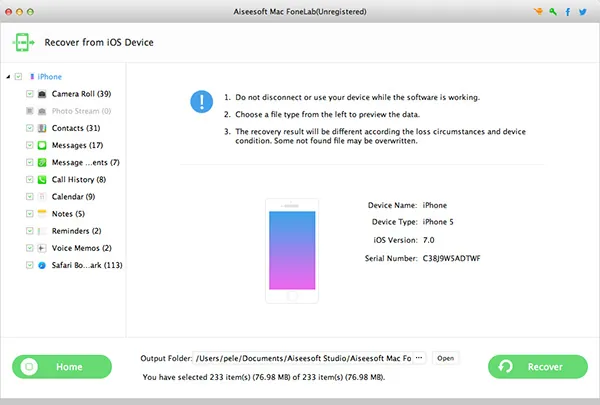Select Camera Roll (39) in sidebar
Screen dimensions: 600x405
pos(82,94)
